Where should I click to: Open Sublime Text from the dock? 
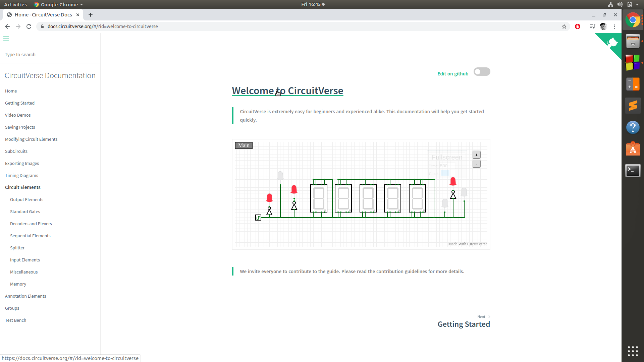click(633, 105)
